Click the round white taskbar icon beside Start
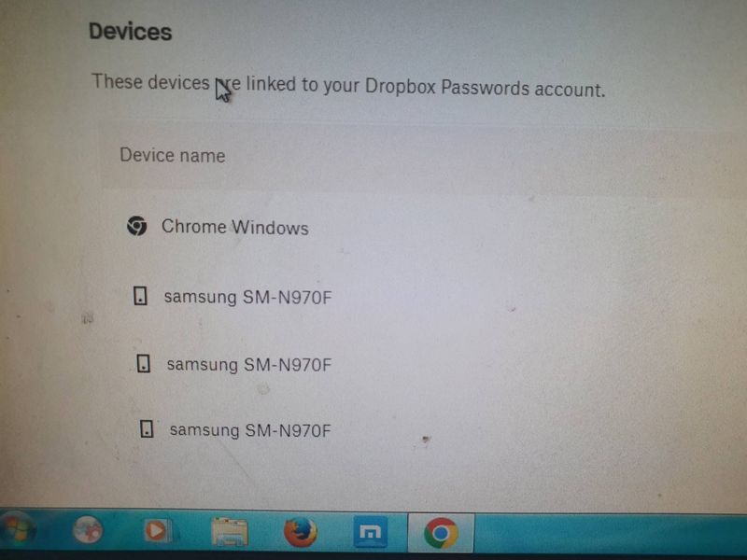The image size is (747, 560). point(88,529)
